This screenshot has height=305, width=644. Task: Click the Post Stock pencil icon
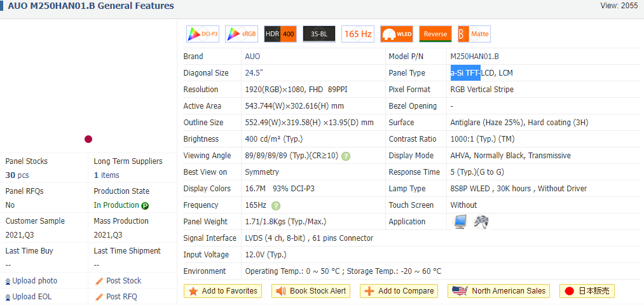coord(99,281)
